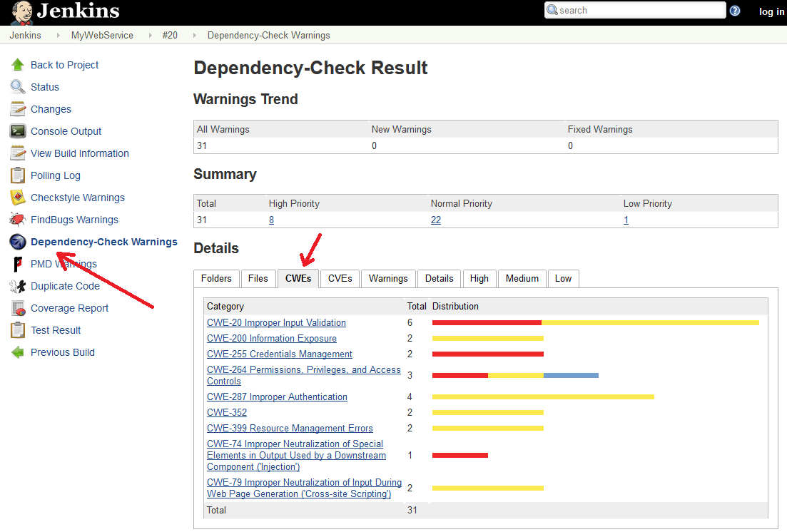This screenshot has height=532, width=787.
Task: Switch to the CVEs tab
Action: tap(339, 278)
